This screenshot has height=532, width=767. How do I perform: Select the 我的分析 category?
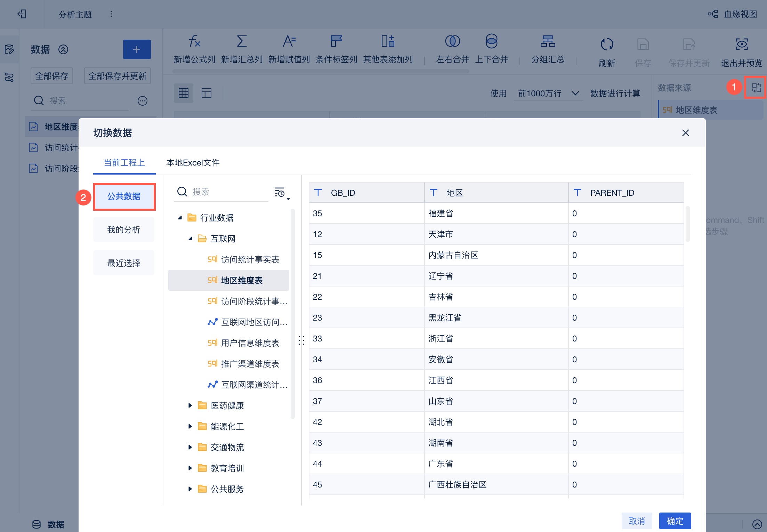124,229
